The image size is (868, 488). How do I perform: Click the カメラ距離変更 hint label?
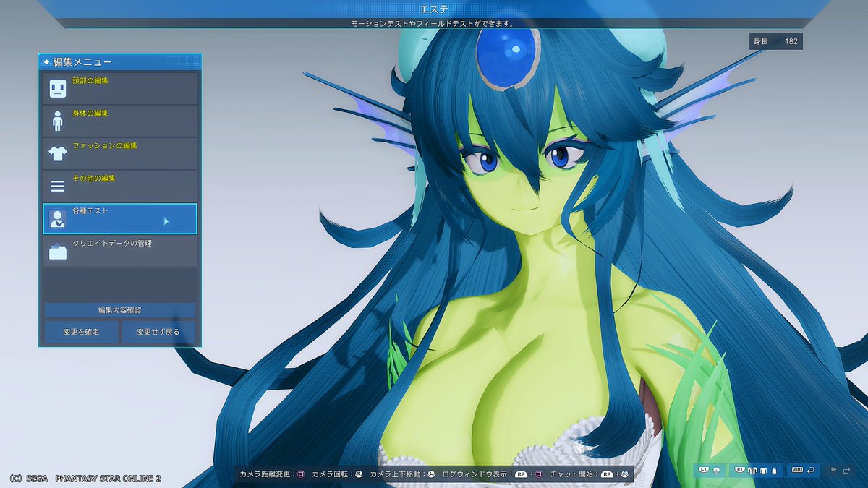tap(265, 474)
